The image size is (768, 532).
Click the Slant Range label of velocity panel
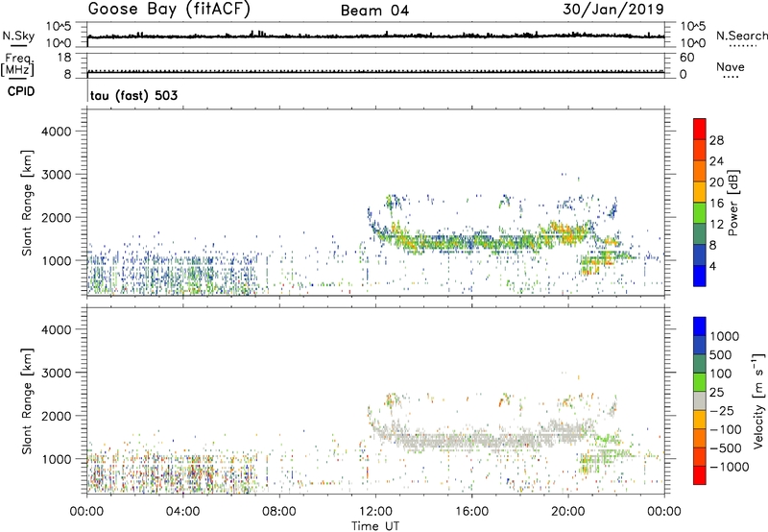[27, 401]
